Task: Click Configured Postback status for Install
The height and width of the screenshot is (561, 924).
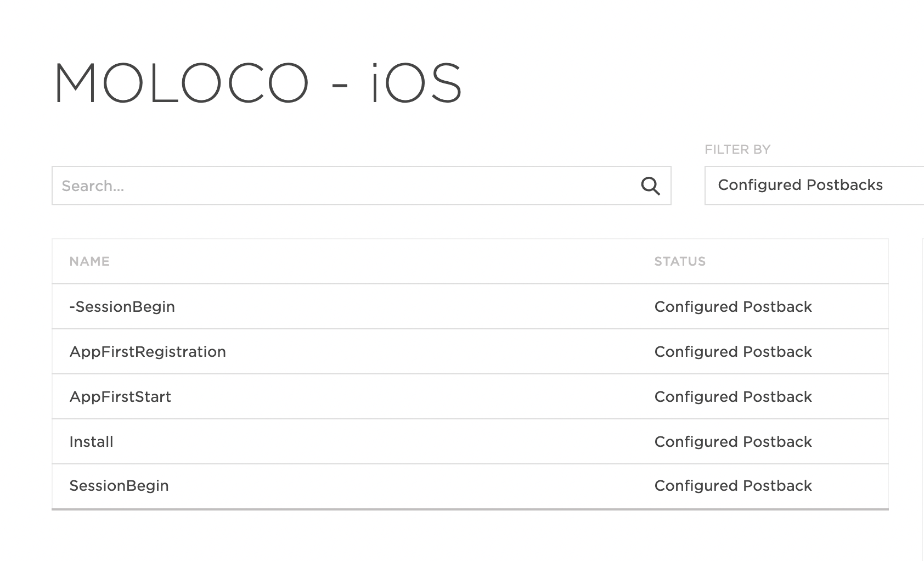Action: coord(733,442)
